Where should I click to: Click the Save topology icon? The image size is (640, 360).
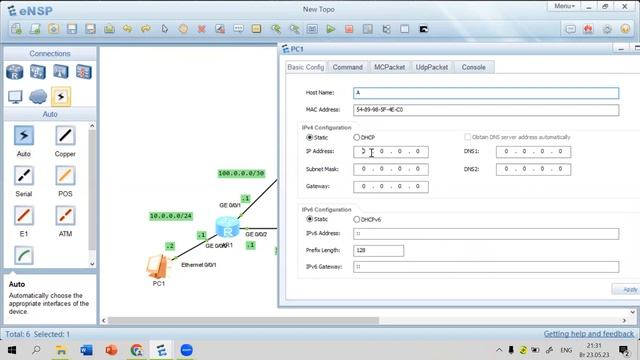click(72, 29)
